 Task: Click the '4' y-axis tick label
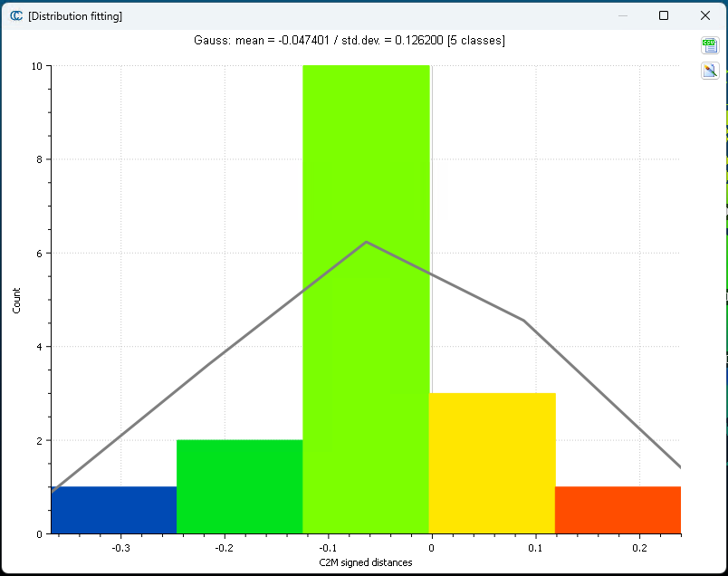point(40,347)
